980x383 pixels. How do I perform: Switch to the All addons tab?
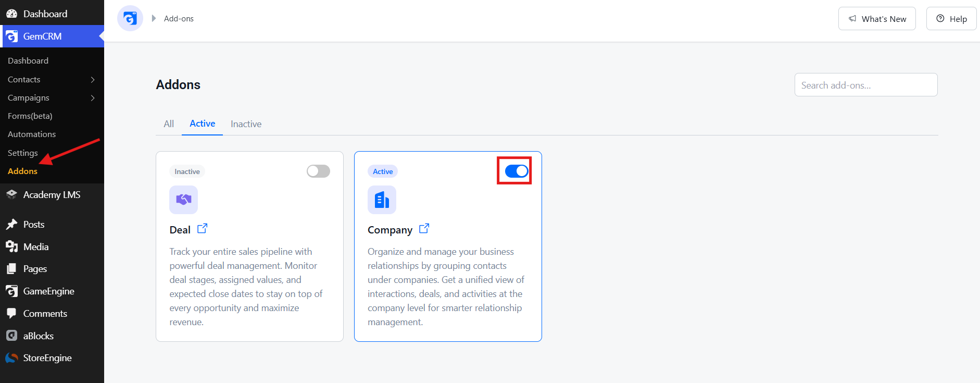point(169,124)
